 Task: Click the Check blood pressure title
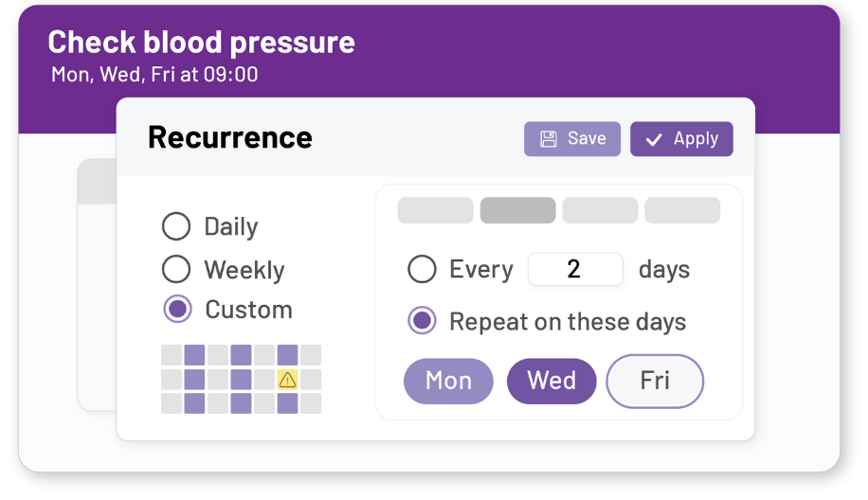pyautogui.click(x=201, y=42)
